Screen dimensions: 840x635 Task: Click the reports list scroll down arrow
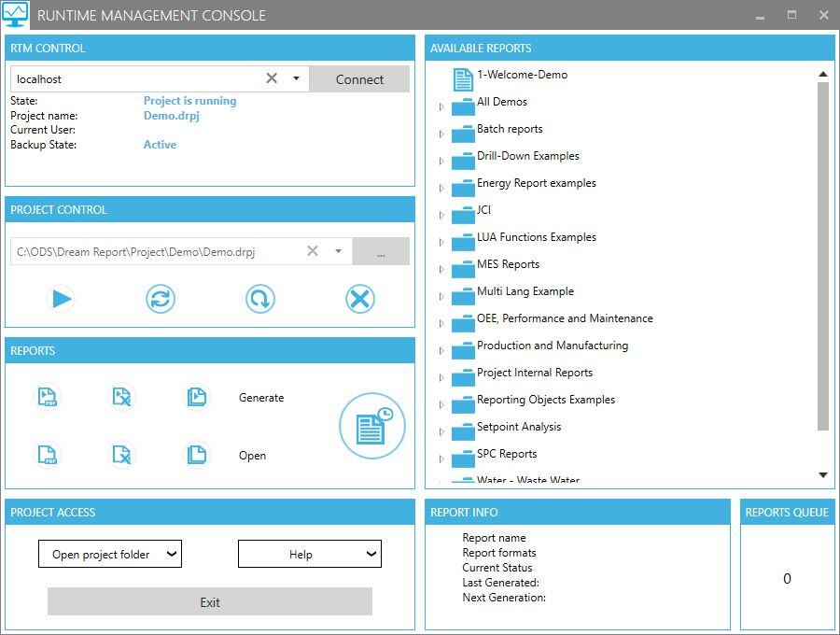pyautogui.click(x=823, y=475)
